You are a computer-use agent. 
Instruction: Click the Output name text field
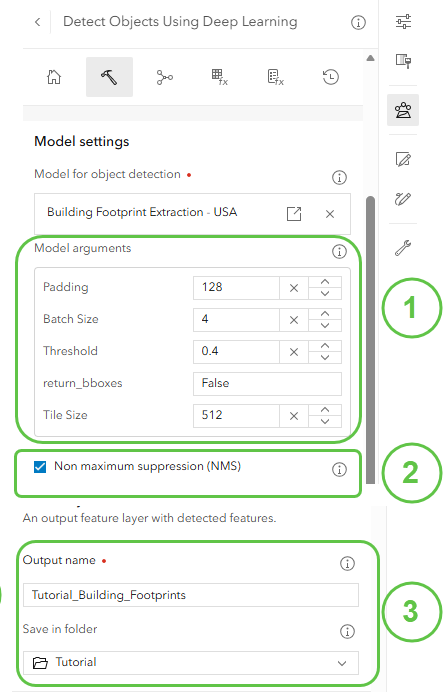(x=191, y=595)
